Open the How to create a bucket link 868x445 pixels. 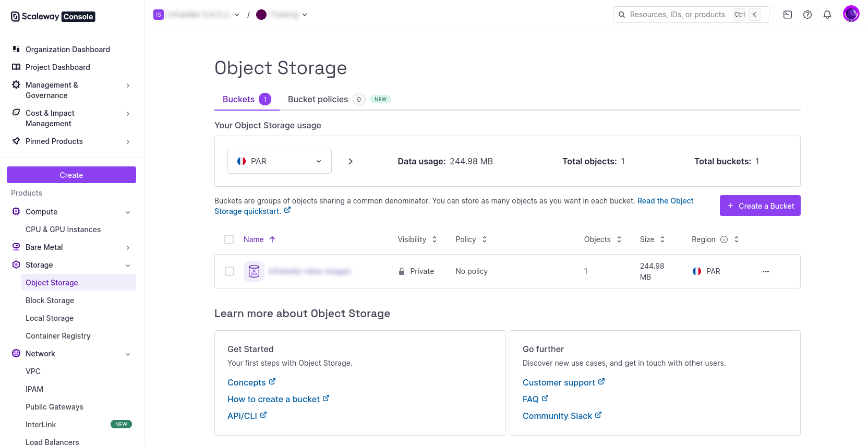(279, 399)
